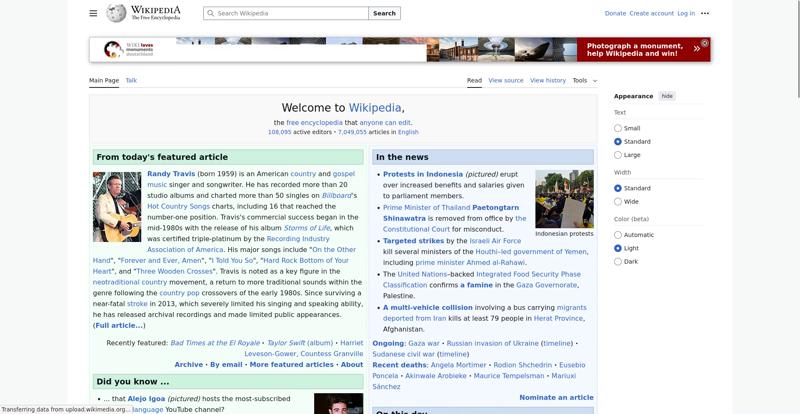Select the Read tab
This screenshot has height=414, width=800.
(474, 81)
